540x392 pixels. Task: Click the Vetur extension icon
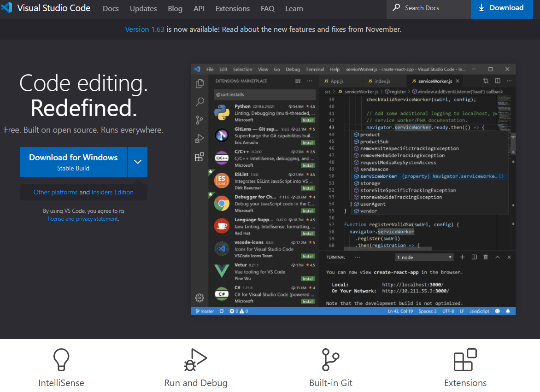coord(222,271)
